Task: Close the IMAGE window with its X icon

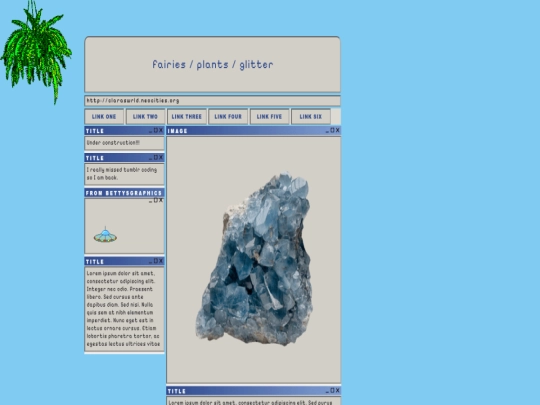Action: (x=338, y=130)
